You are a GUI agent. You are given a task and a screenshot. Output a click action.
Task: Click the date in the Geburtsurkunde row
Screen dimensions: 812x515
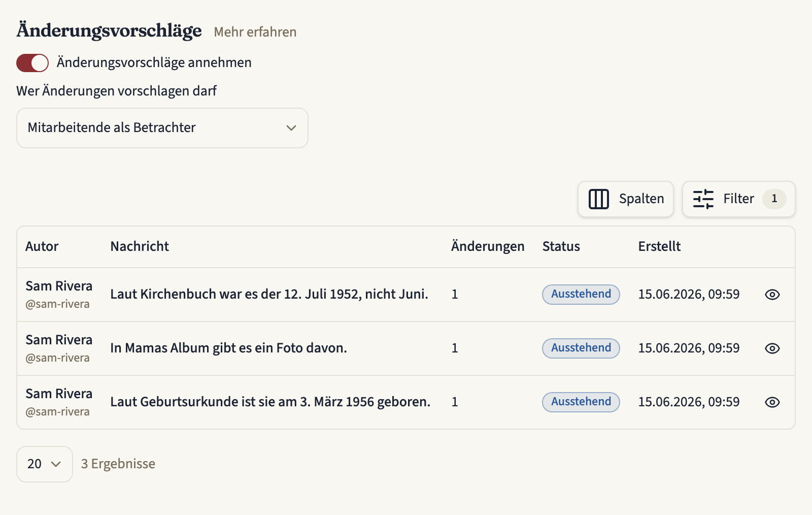(x=689, y=402)
